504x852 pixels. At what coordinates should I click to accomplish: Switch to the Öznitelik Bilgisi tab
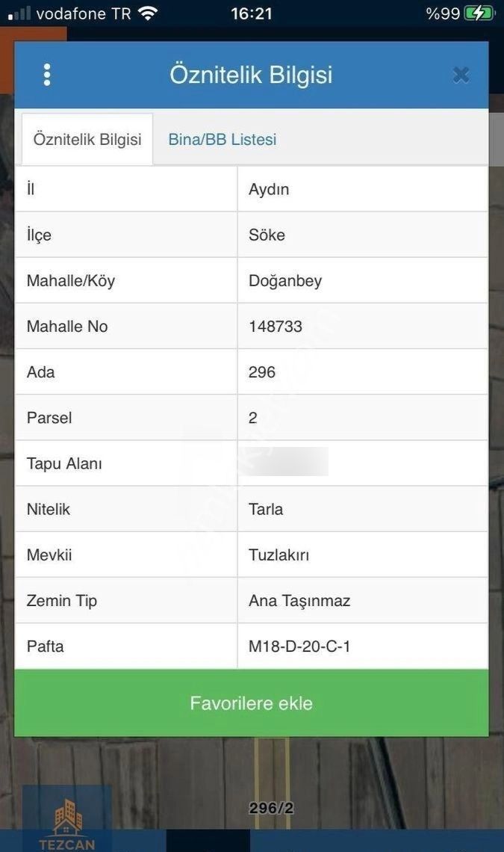(87, 140)
